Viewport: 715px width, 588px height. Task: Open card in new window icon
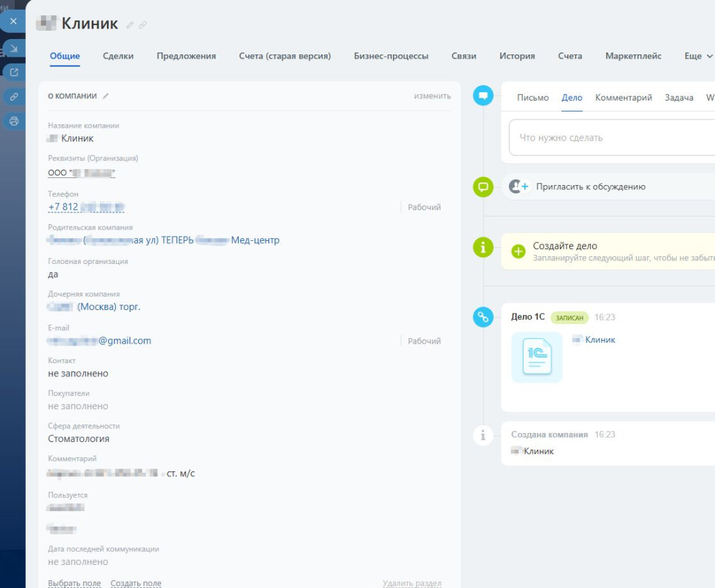click(14, 72)
